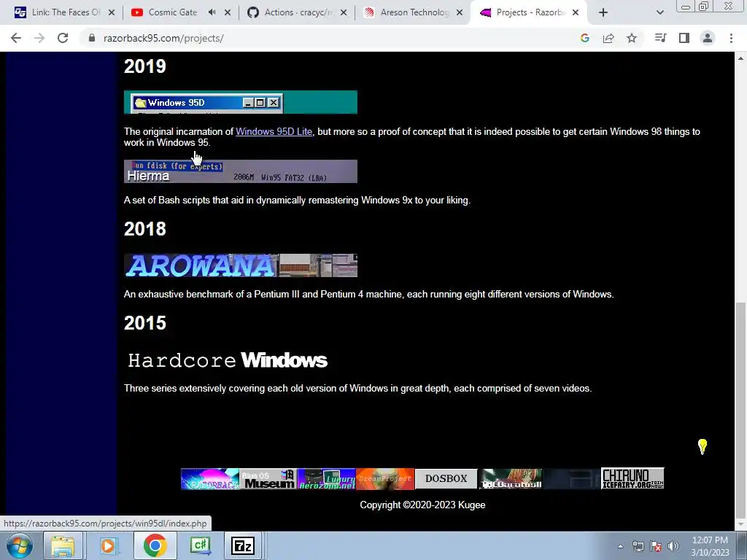Open the Chrome profile avatar
747x560 pixels.
(708, 38)
